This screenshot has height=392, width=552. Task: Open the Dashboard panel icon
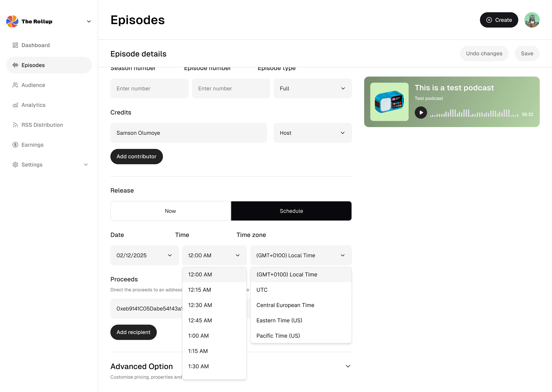(x=15, y=45)
